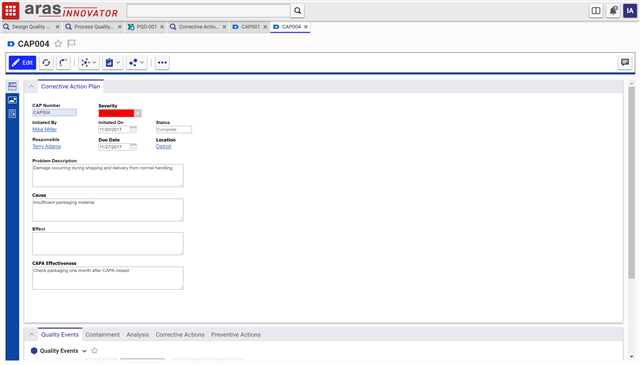
Task: Close the Design Quality tab
Action: [x=58, y=27]
